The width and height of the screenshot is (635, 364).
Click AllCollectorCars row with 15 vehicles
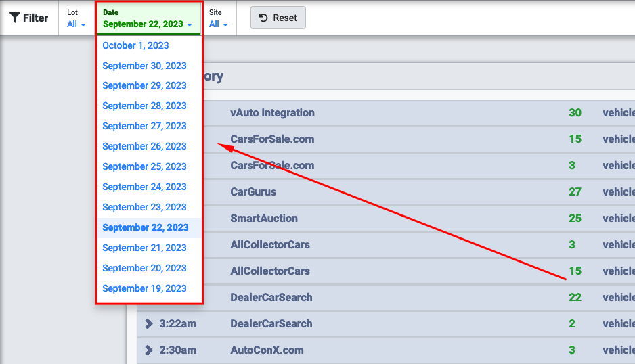(269, 271)
